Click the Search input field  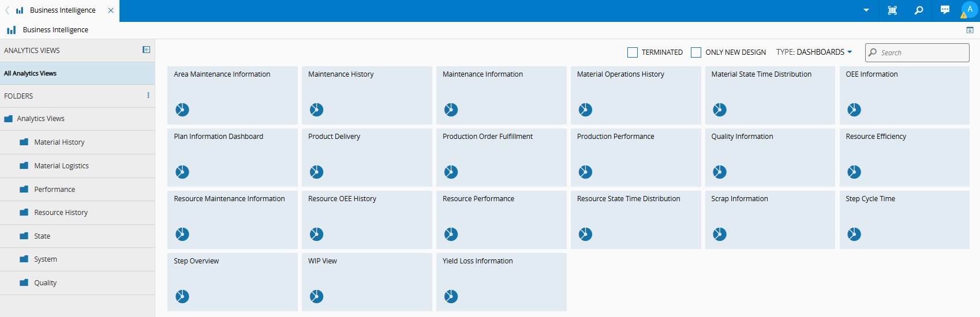click(x=917, y=52)
